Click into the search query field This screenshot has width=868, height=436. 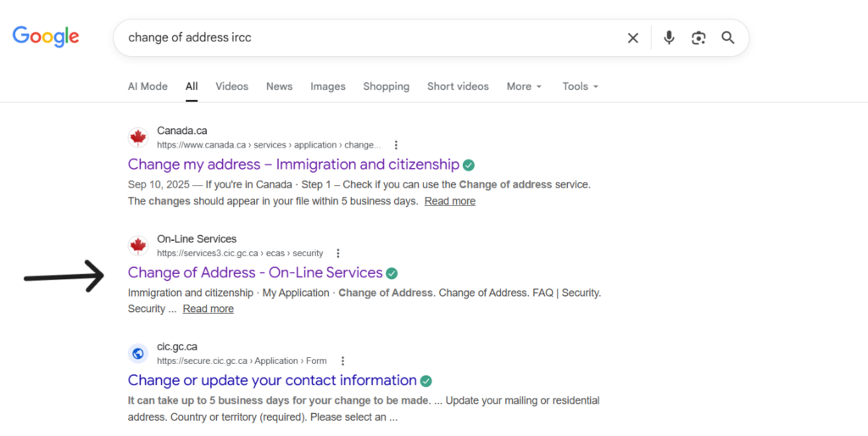pos(364,37)
